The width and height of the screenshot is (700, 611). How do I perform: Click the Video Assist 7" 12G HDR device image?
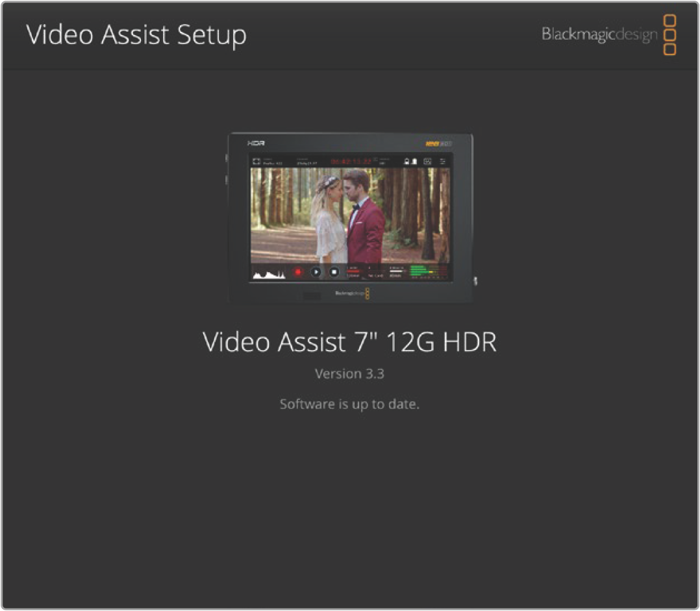click(x=351, y=218)
